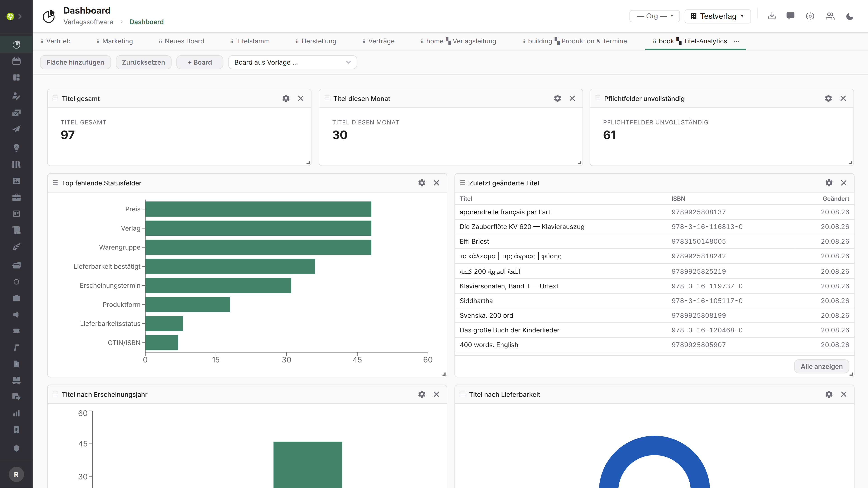Click the image gallery sidebar icon
Viewport: 868px width, 488px height.
click(16, 181)
